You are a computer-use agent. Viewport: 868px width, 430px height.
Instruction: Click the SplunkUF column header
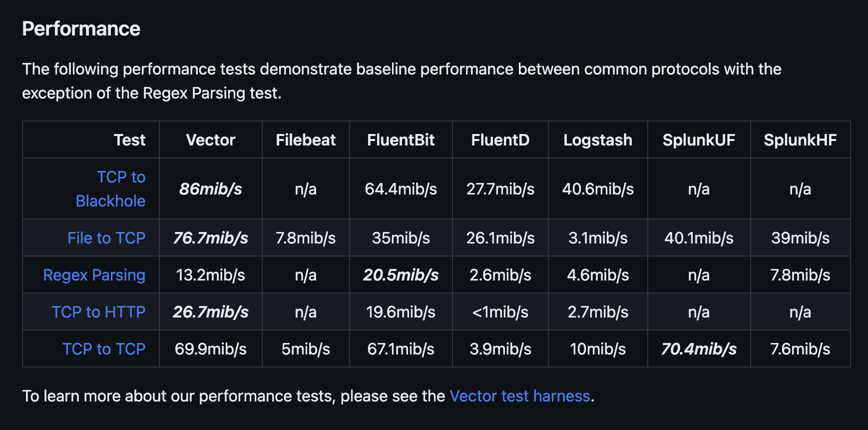[699, 140]
